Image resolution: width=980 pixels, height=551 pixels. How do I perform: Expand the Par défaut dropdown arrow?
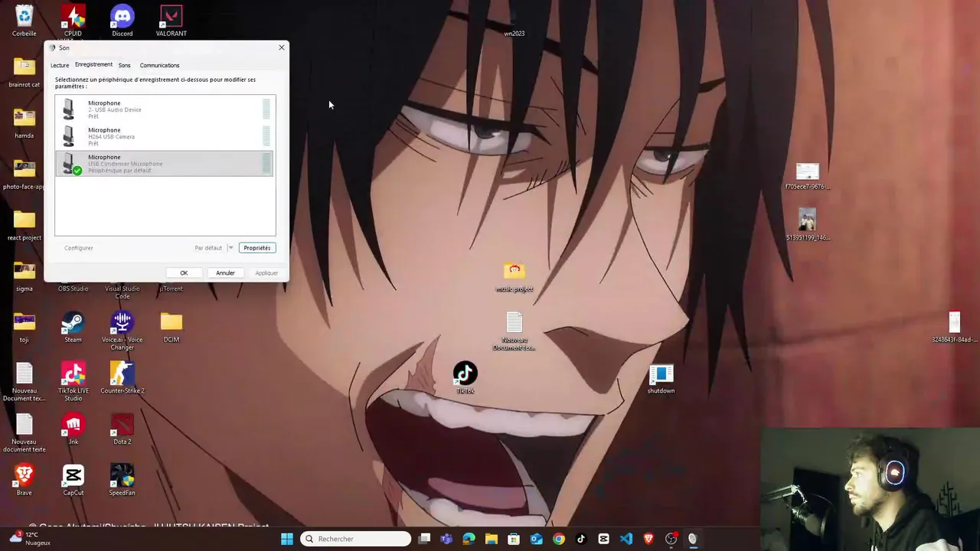pos(230,248)
